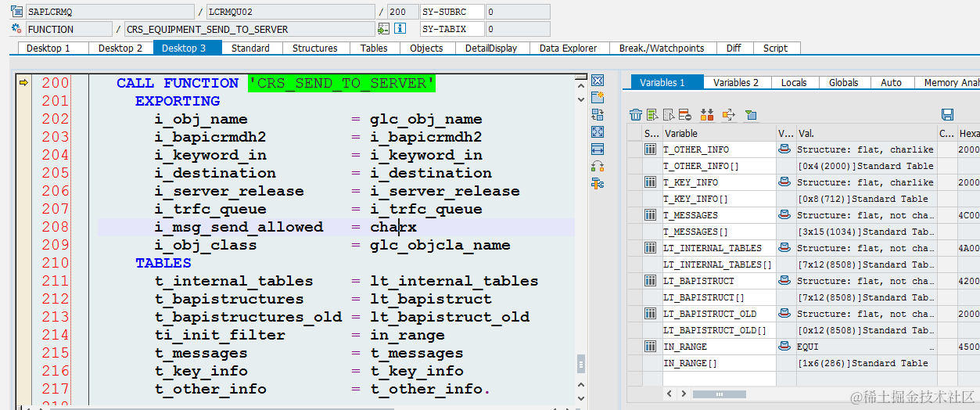Open the table icon for LT_BAPISTRUCT_OLD
Viewport: 980px width, 410px height.
651,313
